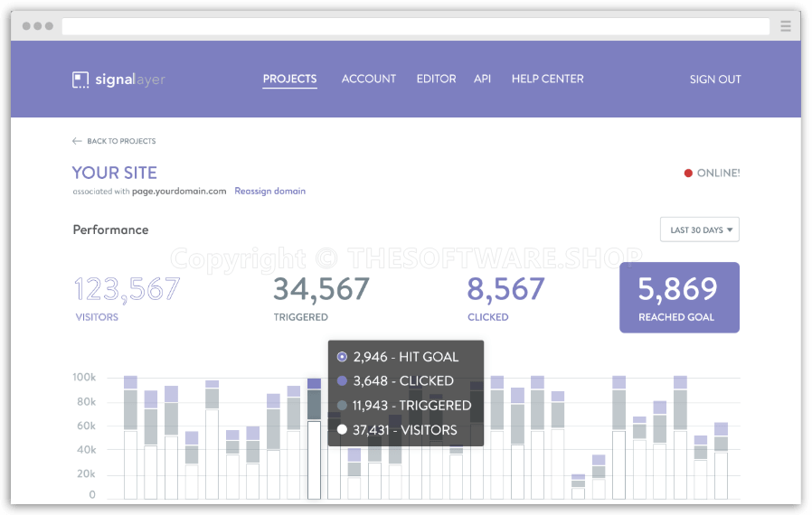Click the last bar in performance chart
The height and width of the screenshot is (515, 812).
click(721, 461)
